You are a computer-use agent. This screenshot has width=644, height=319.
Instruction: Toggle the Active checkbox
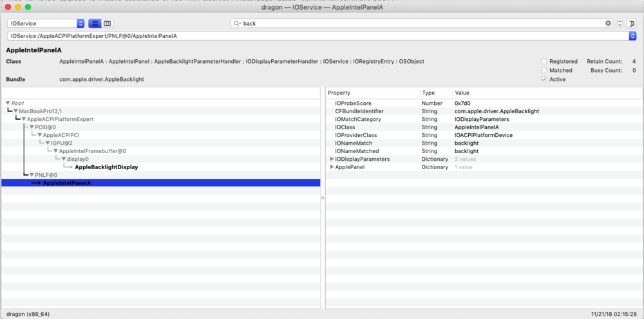(544, 79)
